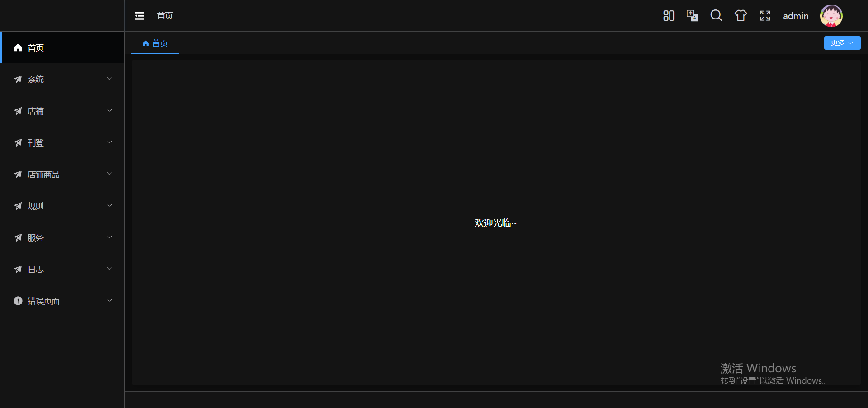Expand the 刊登 menu chevron

click(x=109, y=142)
